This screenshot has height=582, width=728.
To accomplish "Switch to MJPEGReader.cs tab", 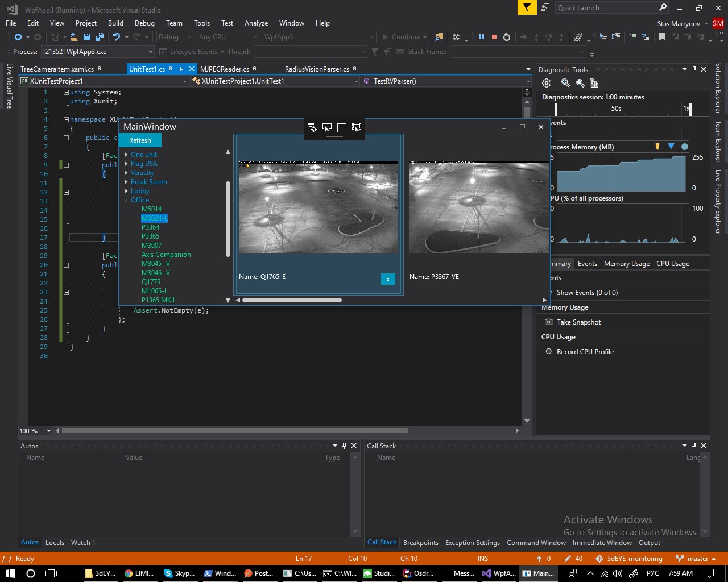I will (x=225, y=69).
